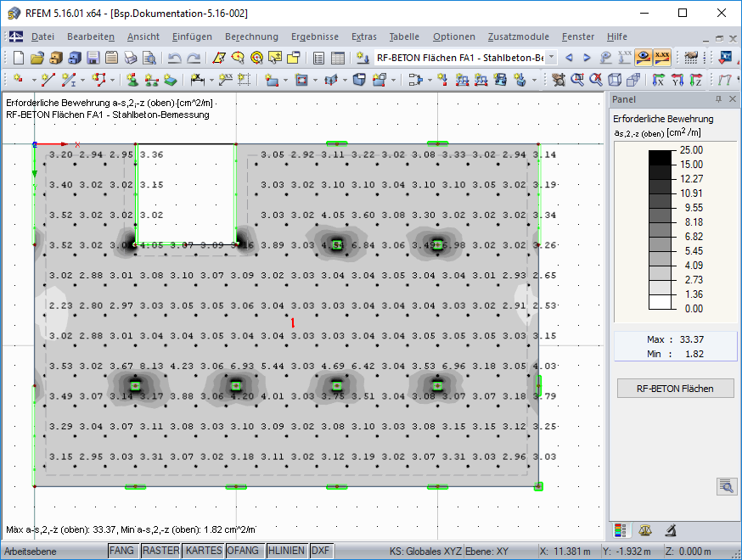This screenshot has width=742, height=560.
Task: Click the white 0.00 color scale swatch
Action: coord(660,302)
